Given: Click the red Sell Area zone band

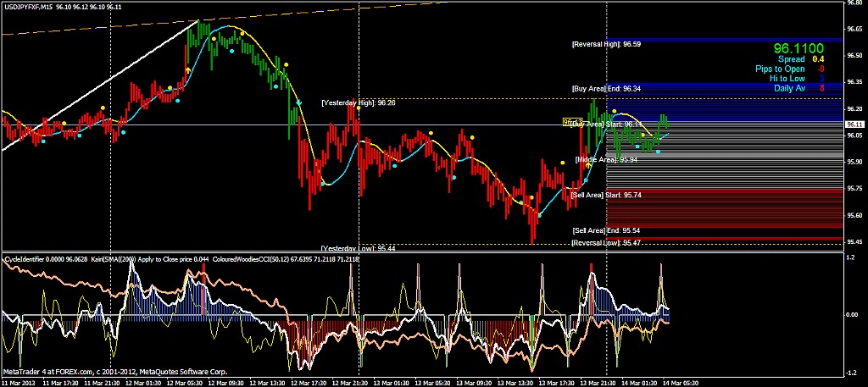Looking at the screenshot, I should (x=725, y=208).
